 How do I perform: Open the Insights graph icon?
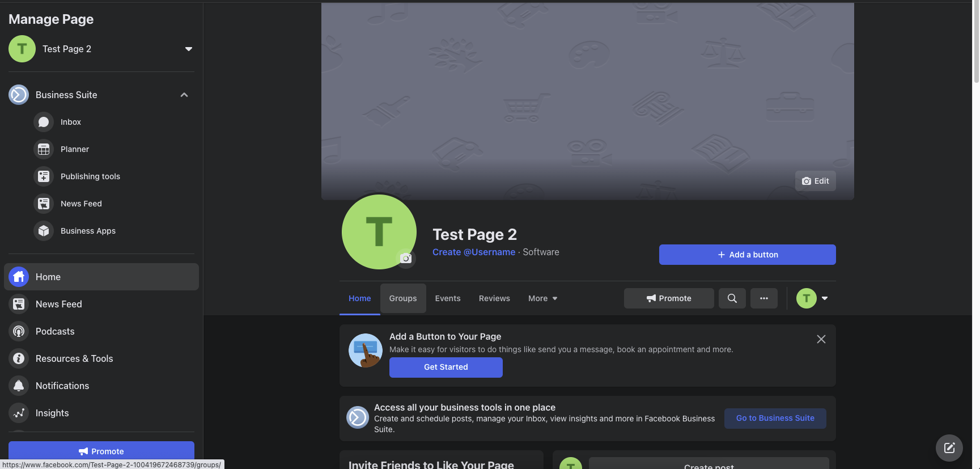[19, 413]
